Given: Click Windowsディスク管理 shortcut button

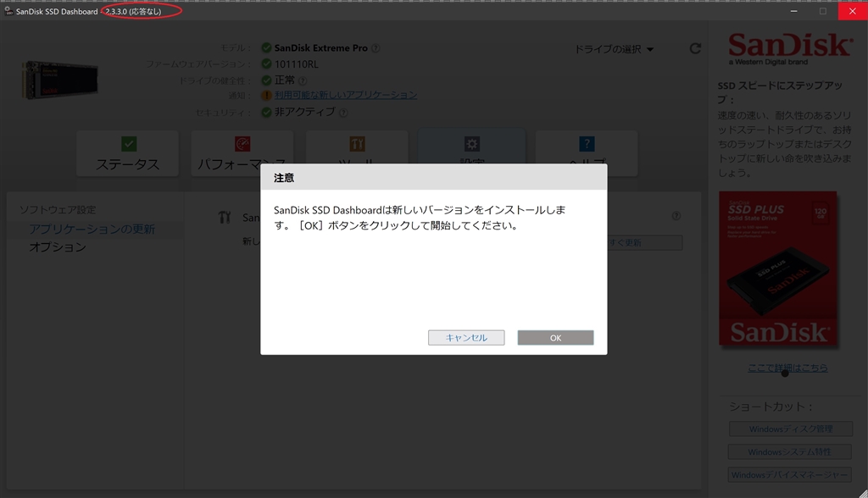Looking at the screenshot, I should (x=791, y=429).
